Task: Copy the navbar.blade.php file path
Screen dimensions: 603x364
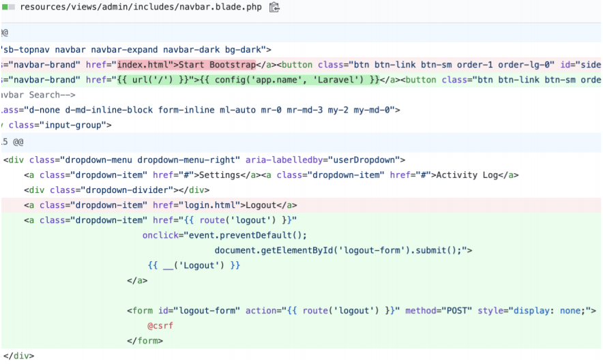Action: (x=274, y=7)
